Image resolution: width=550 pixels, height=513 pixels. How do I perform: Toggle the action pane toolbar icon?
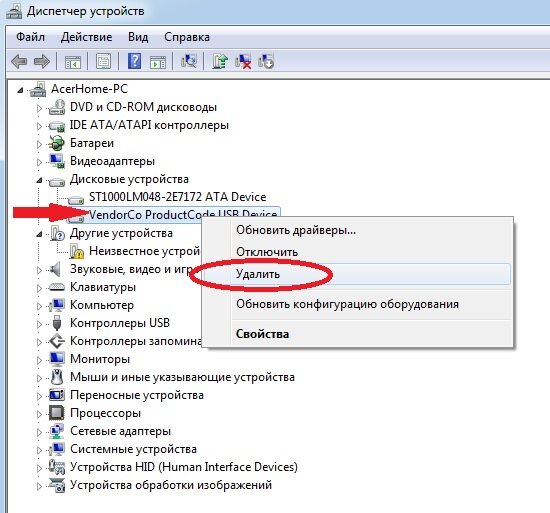click(x=158, y=62)
